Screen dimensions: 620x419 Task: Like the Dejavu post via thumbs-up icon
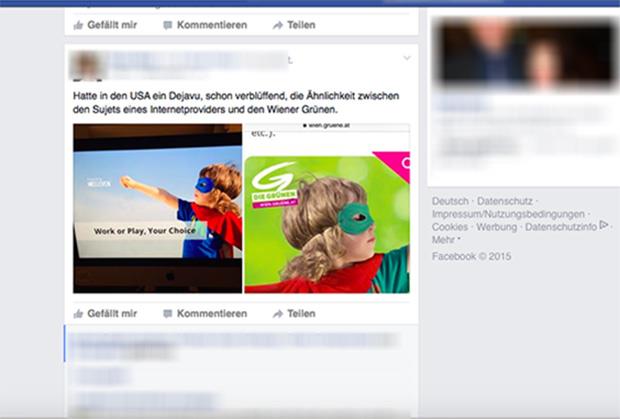point(78,313)
